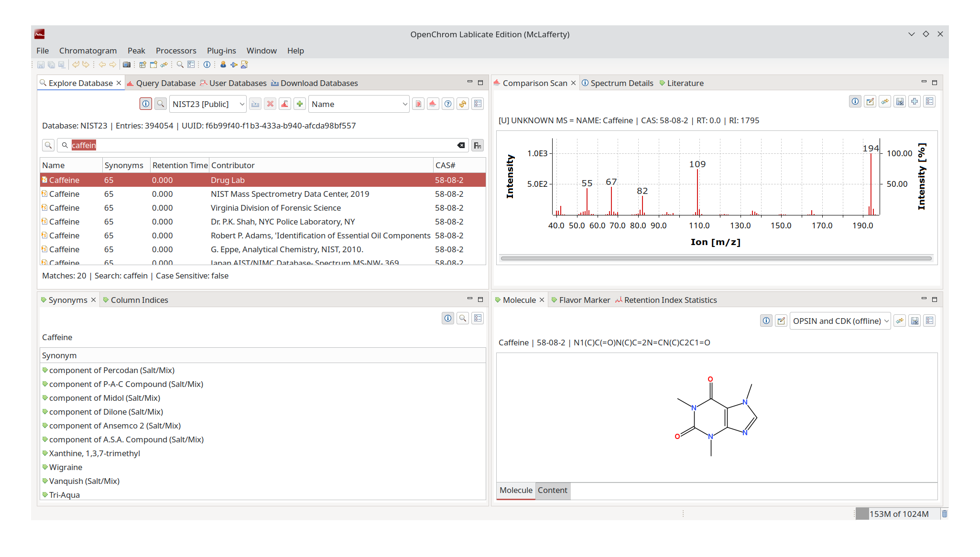Viewport: 980px width, 557px height.
Task: Click the camera snapshot icon in the toolbar
Action: tap(126, 64)
